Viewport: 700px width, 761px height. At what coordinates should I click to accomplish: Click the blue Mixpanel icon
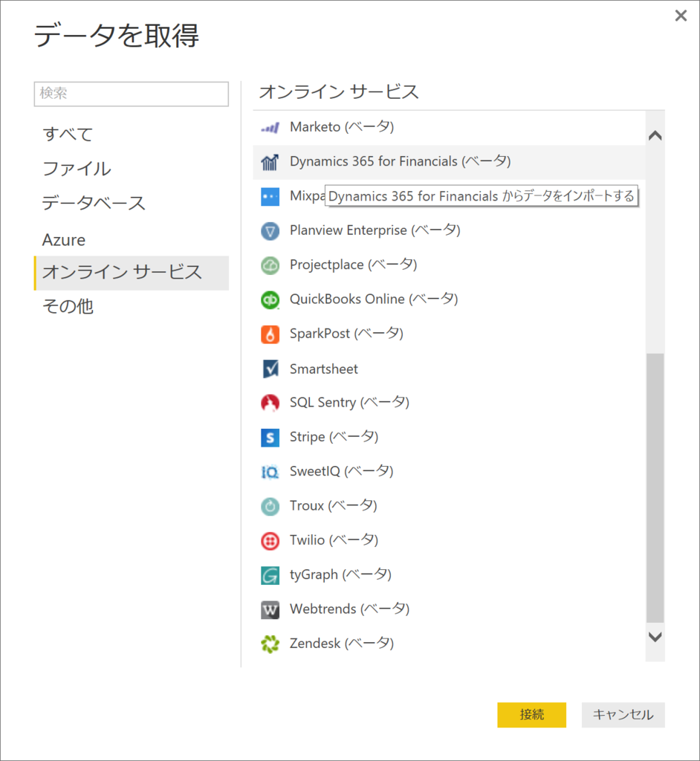click(x=270, y=196)
